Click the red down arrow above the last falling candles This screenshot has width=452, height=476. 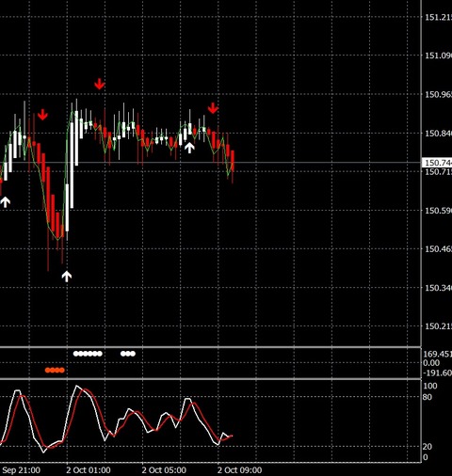click(x=213, y=108)
